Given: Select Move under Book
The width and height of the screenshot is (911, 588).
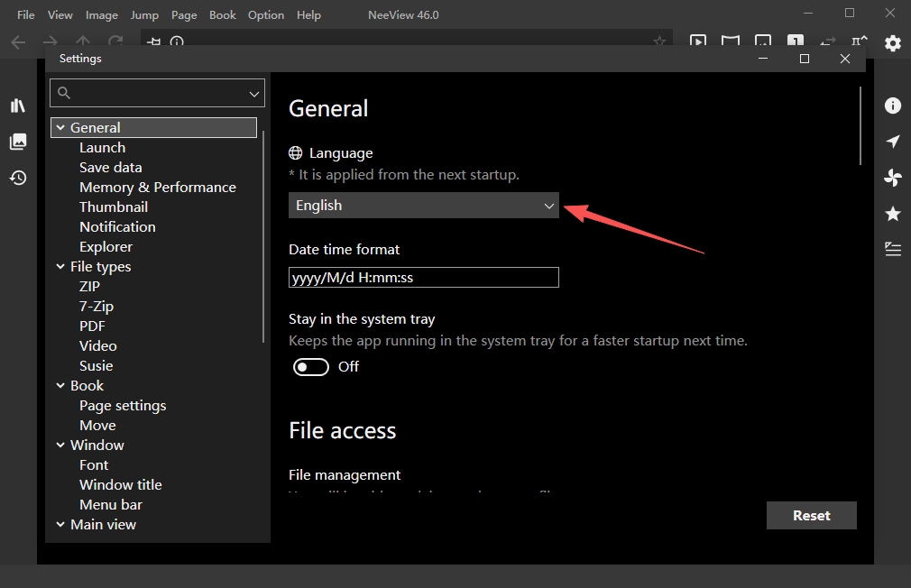Looking at the screenshot, I should 97,426.
